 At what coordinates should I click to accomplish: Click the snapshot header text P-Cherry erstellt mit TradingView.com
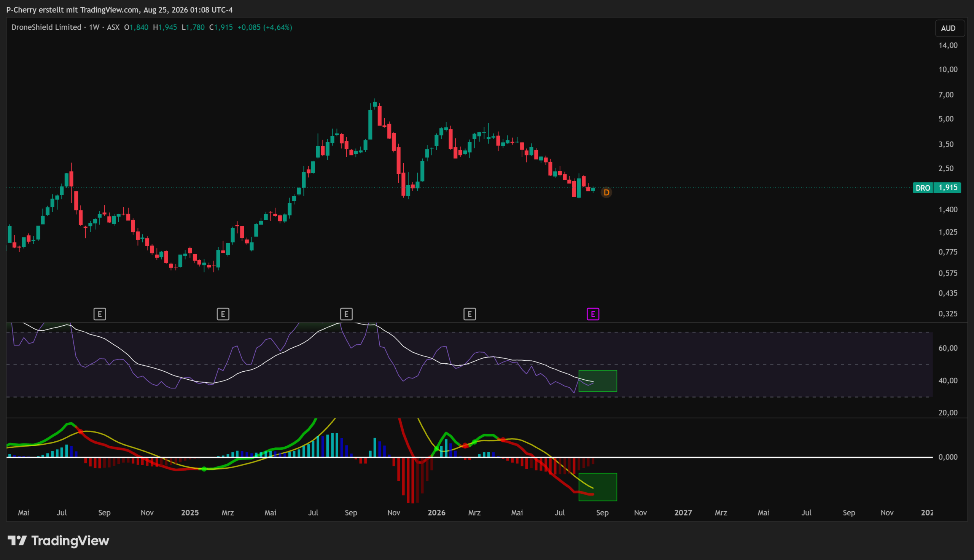pyautogui.click(x=73, y=10)
